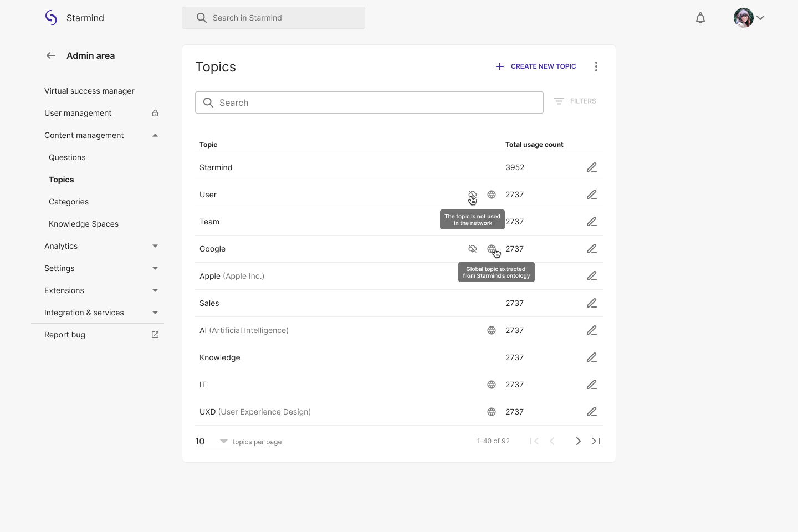
Task: Open user avatar profile menu
Action: pyautogui.click(x=743, y=18)
